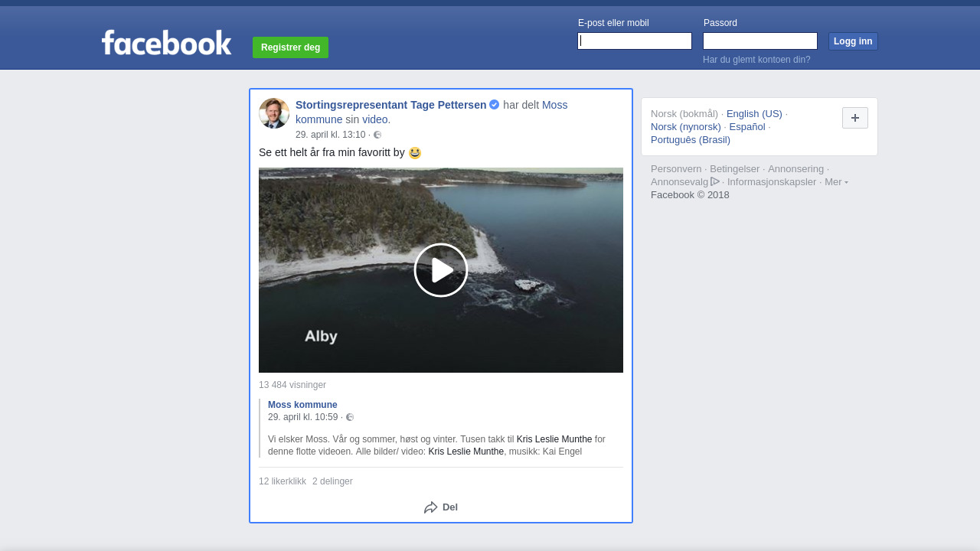Switch language to Español

(747, 127)
